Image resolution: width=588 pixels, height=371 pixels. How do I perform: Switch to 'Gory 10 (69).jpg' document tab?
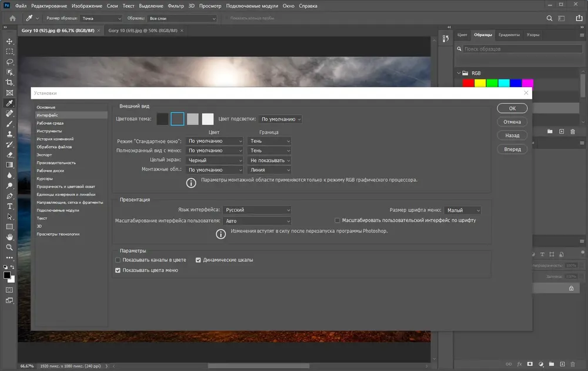point(142,31)
